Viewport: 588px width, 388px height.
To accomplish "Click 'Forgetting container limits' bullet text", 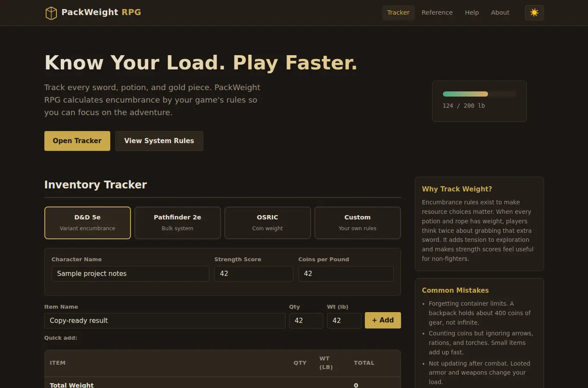I will (x=479, y=313).
